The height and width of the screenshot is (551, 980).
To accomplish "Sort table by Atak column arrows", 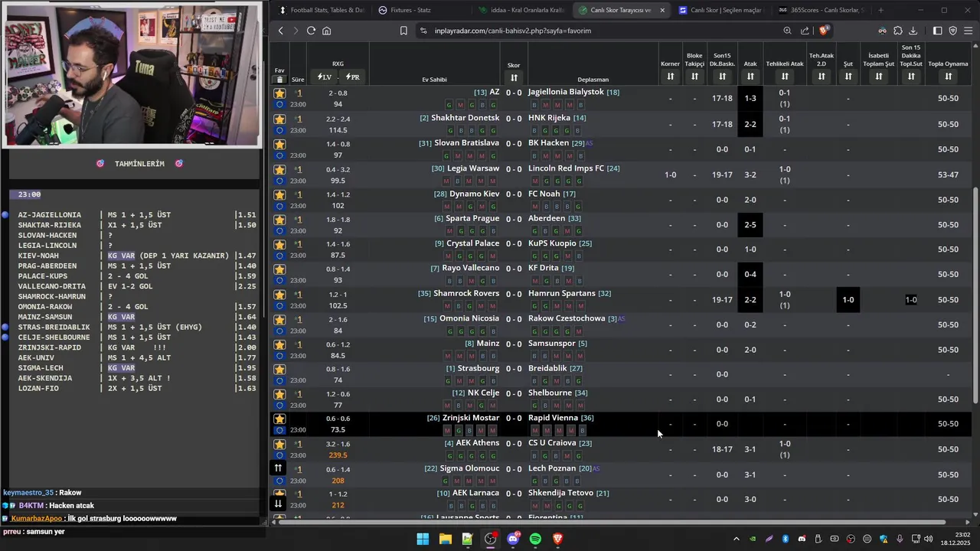I will coord(750,77).
